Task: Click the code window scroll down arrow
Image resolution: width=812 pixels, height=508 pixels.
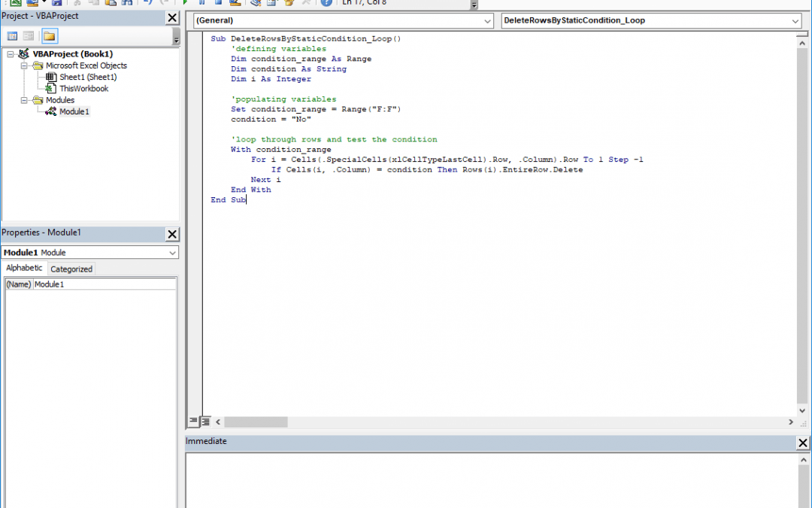Action: [x=801, y=411]
